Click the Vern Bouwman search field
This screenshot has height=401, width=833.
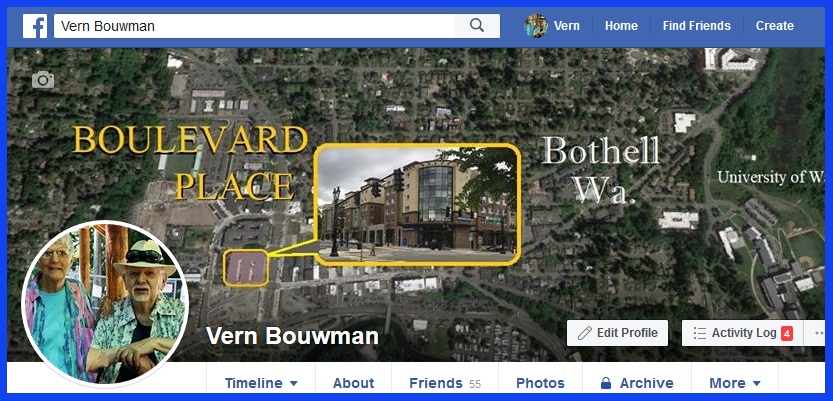[x=254, y=26]
